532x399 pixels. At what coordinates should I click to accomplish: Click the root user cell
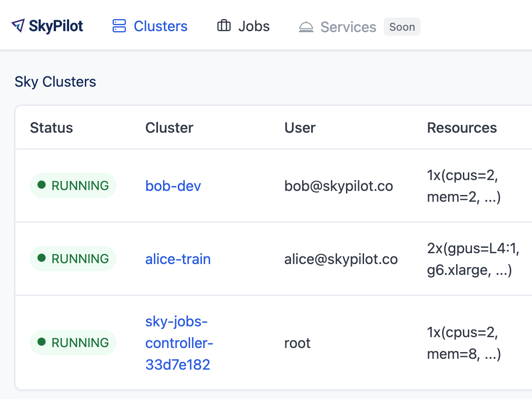297,343
